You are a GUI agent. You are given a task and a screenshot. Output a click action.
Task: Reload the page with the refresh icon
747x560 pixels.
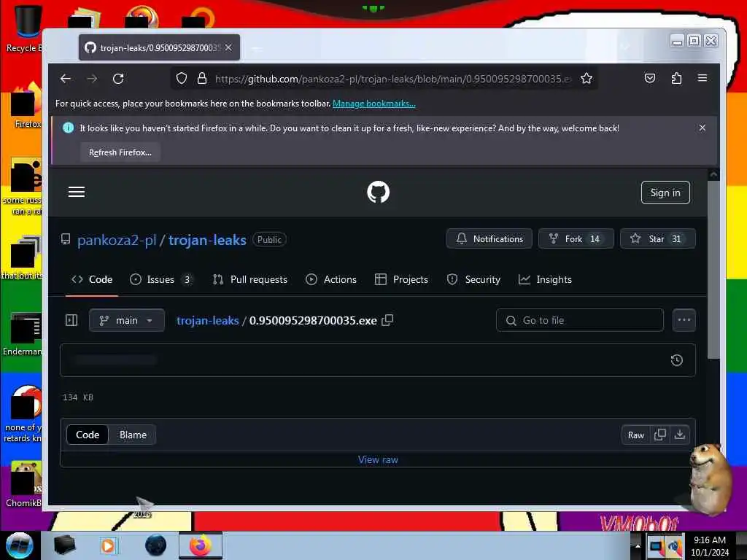[118, 79]
